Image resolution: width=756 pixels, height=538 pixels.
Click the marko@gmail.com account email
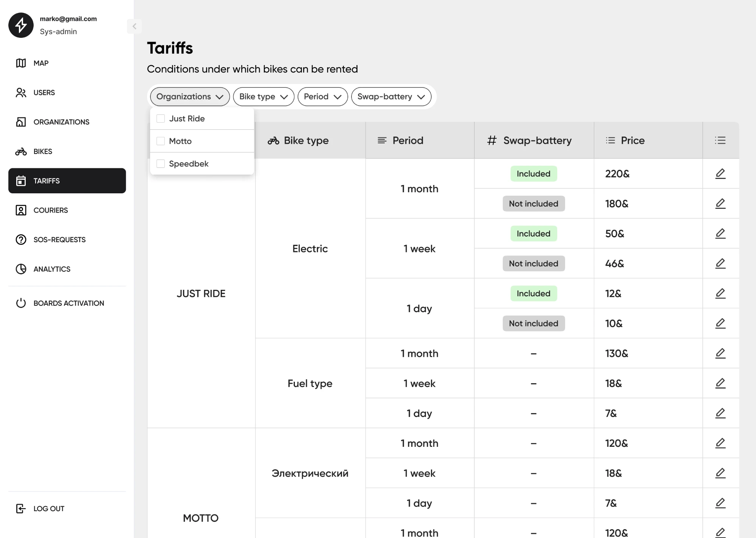(68, 19)
